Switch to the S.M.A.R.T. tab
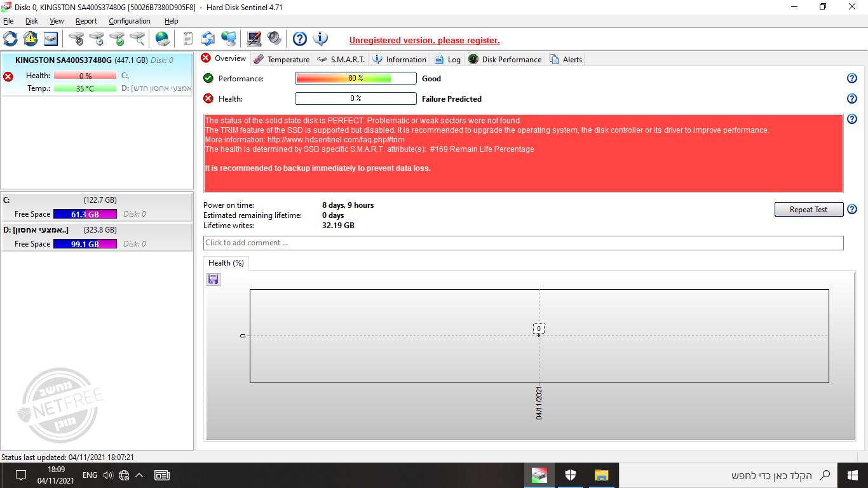 click(x=341, y=59)
